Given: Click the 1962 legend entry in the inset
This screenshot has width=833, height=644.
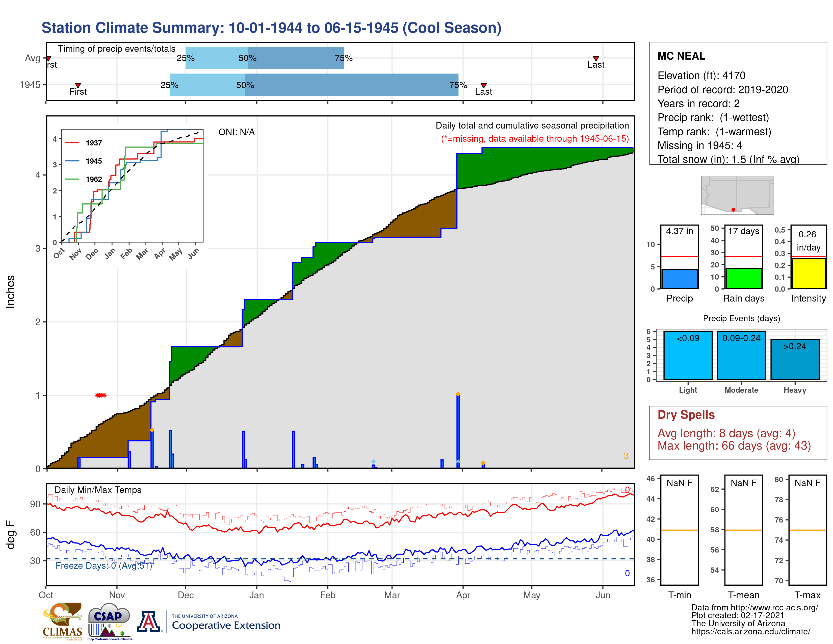Looking at the screenshot, I should click(93, 179).
